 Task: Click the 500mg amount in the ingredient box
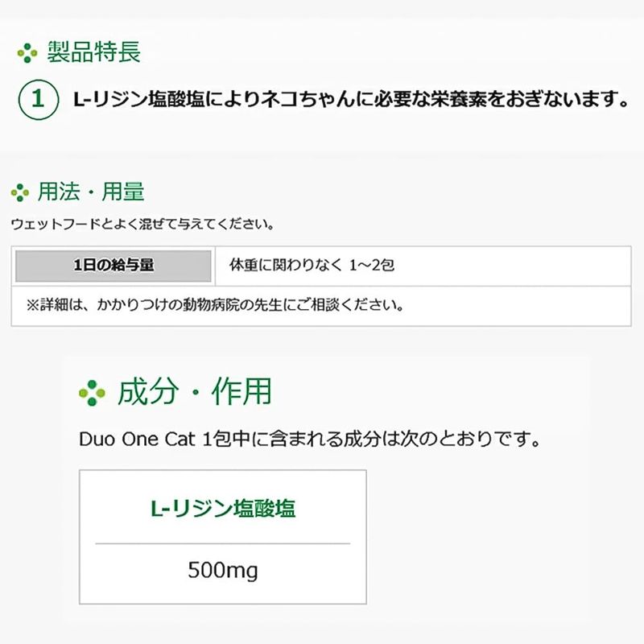(223, 571)
